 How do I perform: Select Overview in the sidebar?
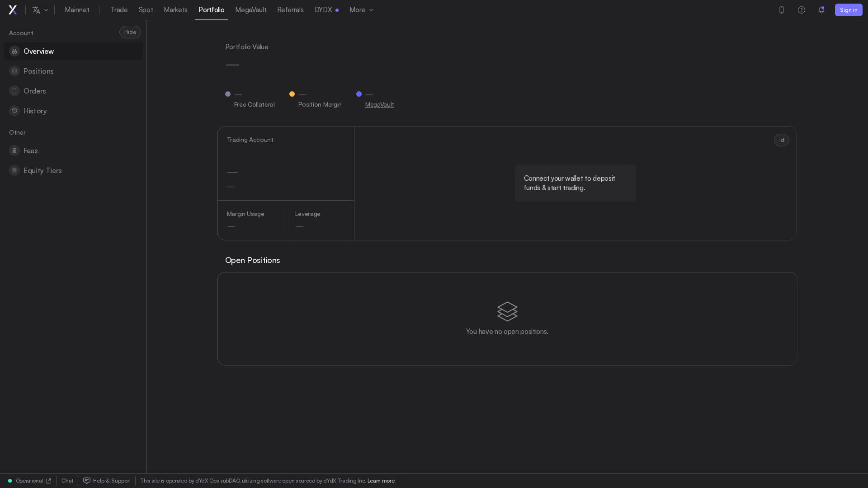[x=73, y=51]
